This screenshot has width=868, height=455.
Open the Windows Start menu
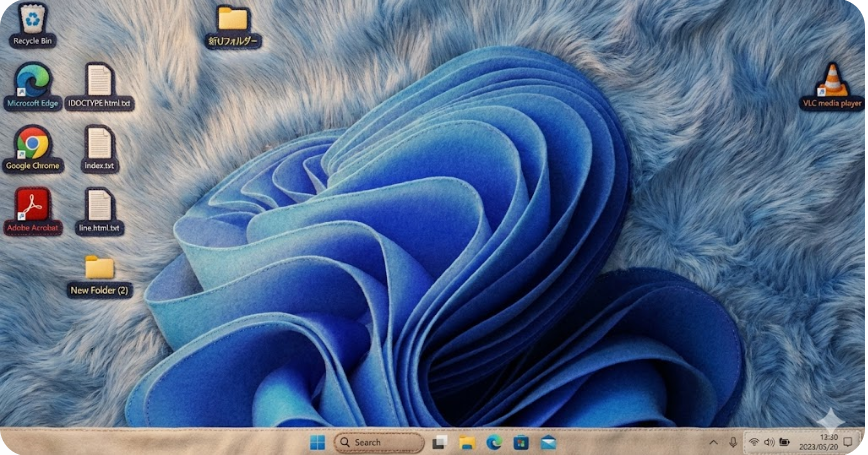point(318,442)
